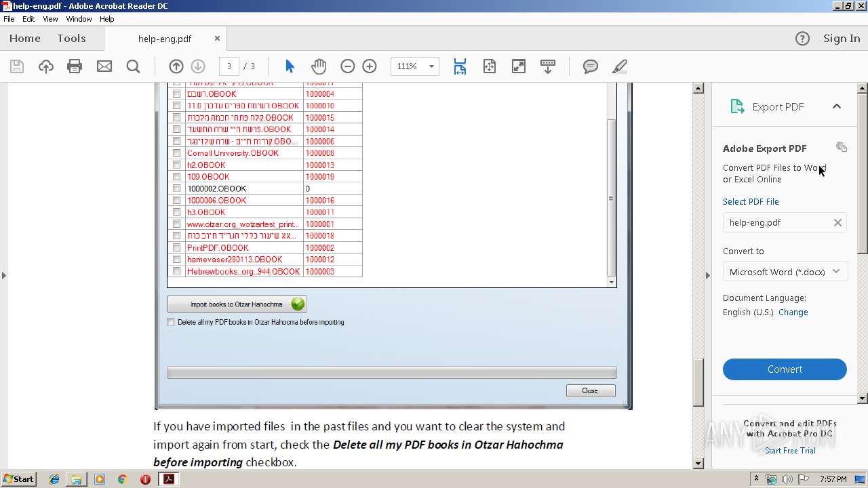Screen dimensions: 868x488
Task: Click the Windows Start button
Action: tap(18, 479)
